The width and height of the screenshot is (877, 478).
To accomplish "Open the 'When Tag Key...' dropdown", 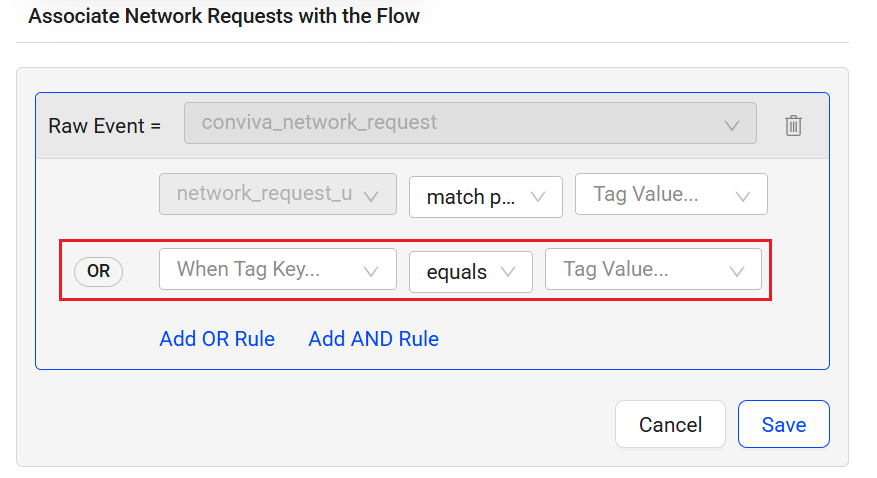I will (x=265, y=270).
